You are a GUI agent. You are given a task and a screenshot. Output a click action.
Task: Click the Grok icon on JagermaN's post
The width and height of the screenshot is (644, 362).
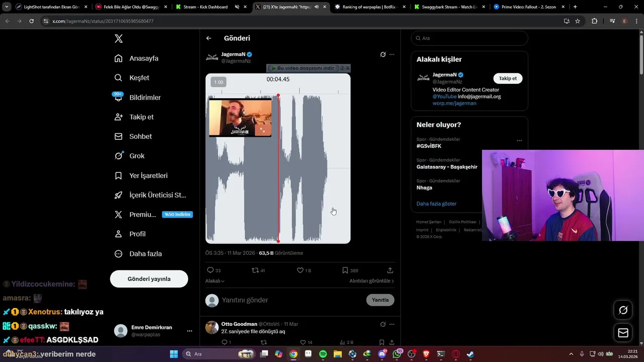tap(383, 54)
